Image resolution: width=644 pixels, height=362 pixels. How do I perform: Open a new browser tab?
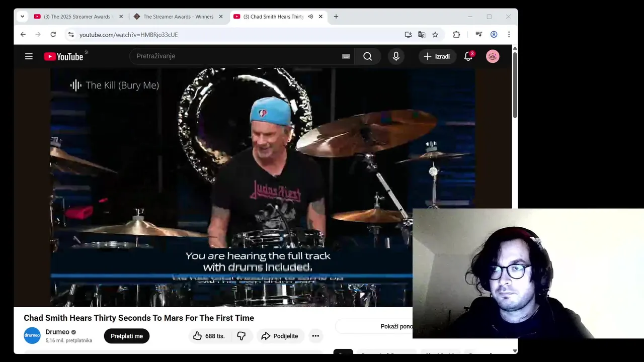pyautogui.click(x=336, y=17)
